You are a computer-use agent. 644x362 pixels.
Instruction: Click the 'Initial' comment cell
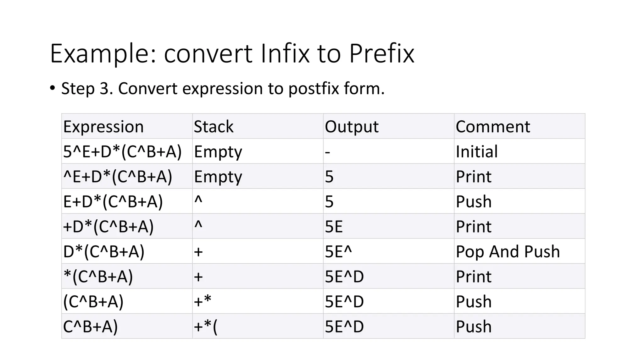[x=519, y=151]
